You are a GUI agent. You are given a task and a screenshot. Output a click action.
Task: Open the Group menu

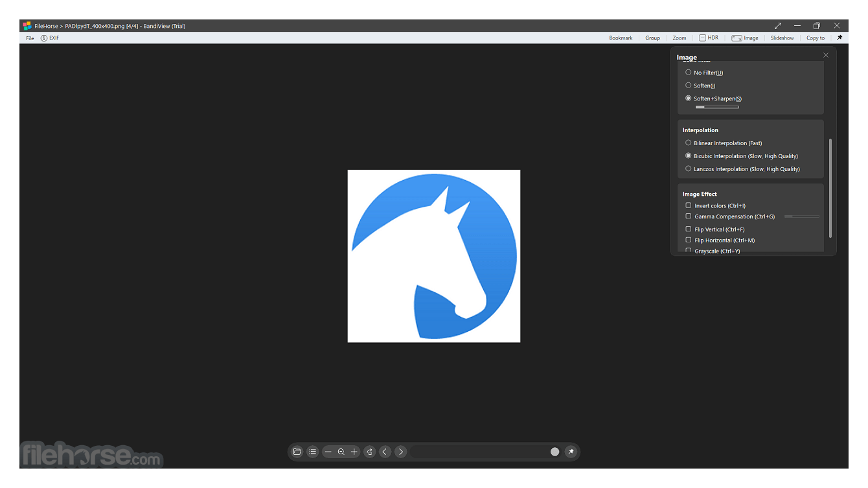click(x=652, y=38)
